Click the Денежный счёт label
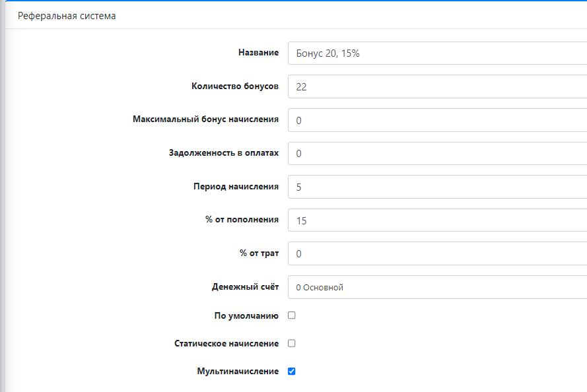The height and width of the screenshot is (392, 587). tap(245, 287)
